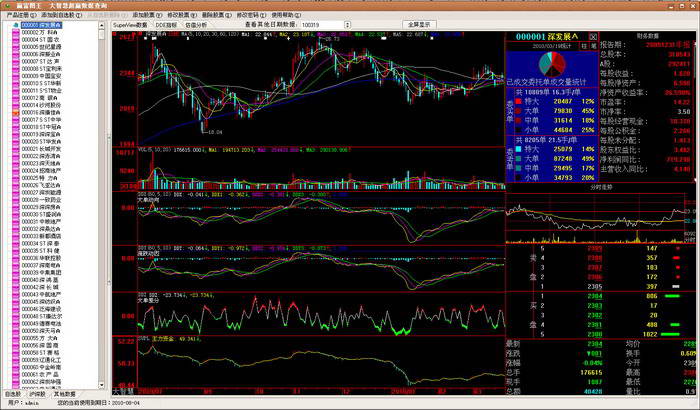The image size is (700, 410).
Task: Open the 产品注册 menu
Action: [x=21, y=15]
